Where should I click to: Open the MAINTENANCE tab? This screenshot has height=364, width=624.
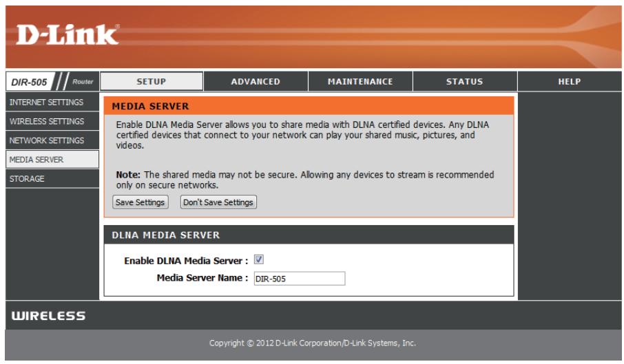pos(360,81)
